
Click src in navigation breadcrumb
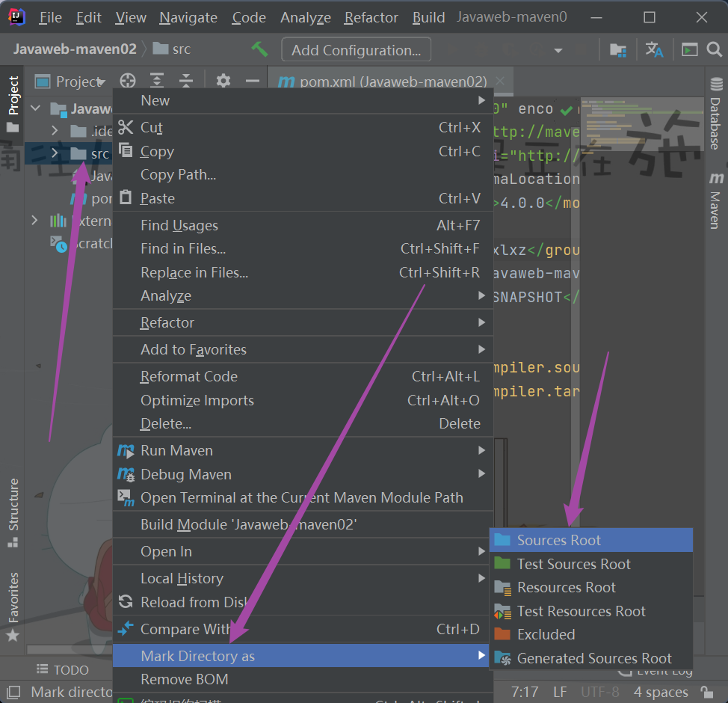[x=172, y=49]
